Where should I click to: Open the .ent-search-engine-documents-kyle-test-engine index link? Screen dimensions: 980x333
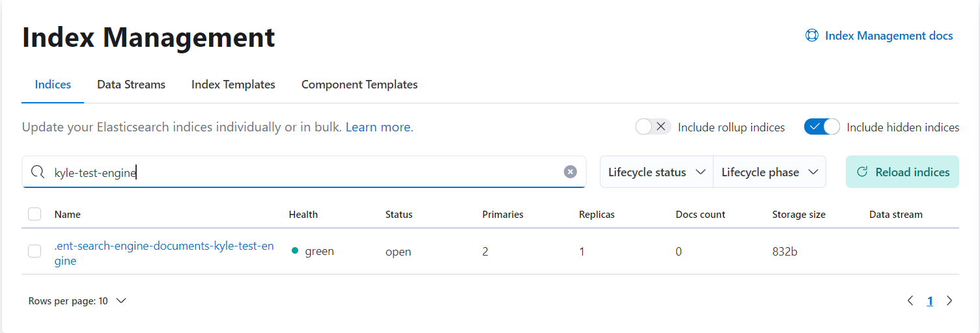164,246
